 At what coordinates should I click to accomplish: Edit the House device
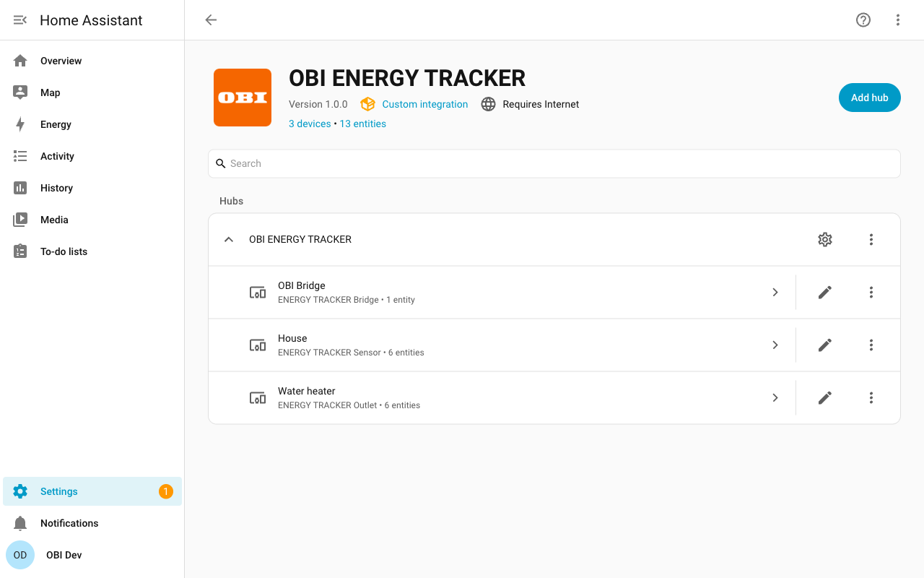(x=825, y=345)
